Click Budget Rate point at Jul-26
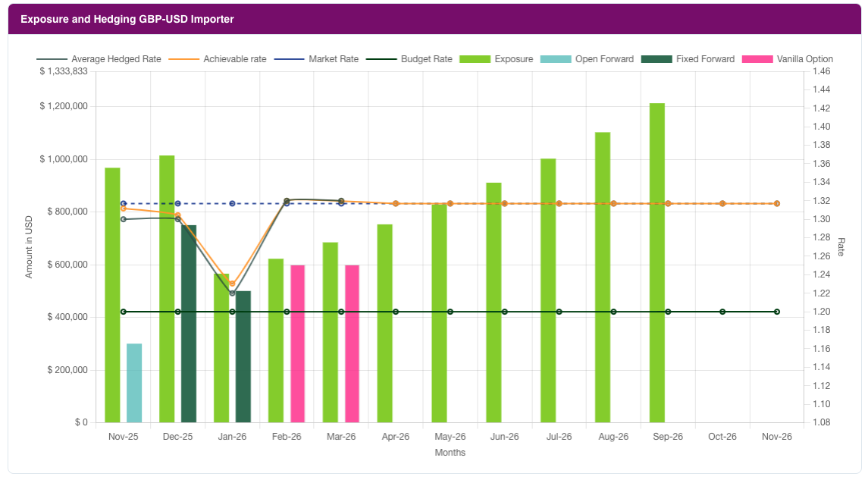The width and height of the screenshot is (868, 483). point(559,312)
